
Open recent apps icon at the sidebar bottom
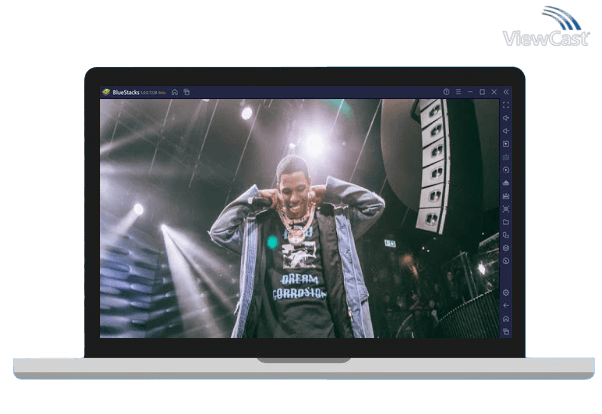pos(506,331)
